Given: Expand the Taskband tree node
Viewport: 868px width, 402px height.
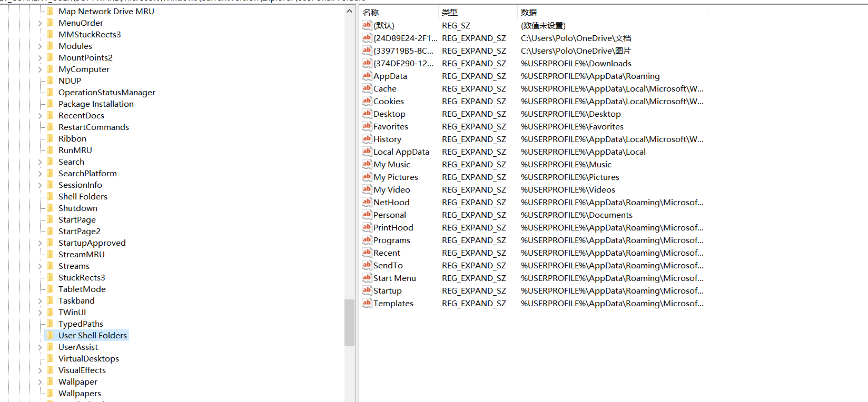Looking at the screenshot, I should 40,301.
